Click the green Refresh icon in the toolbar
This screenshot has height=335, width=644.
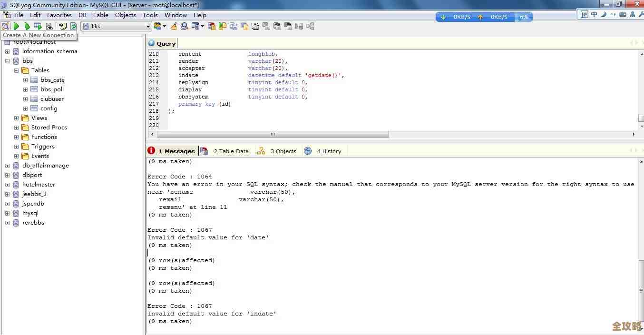tap(73, 26)
